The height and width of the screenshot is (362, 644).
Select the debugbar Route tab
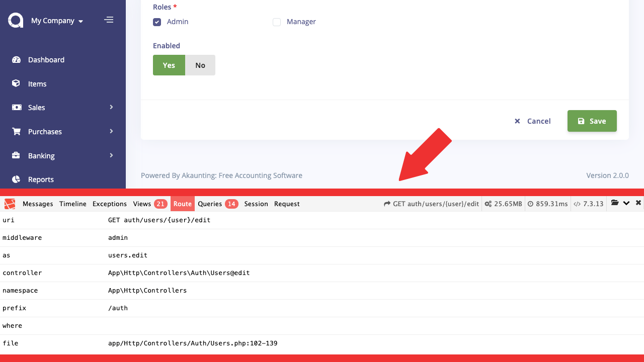[183, 204]
